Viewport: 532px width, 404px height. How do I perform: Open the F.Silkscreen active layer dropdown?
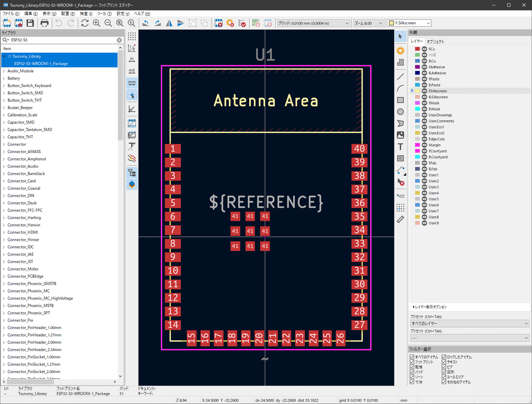coord(409,23)
